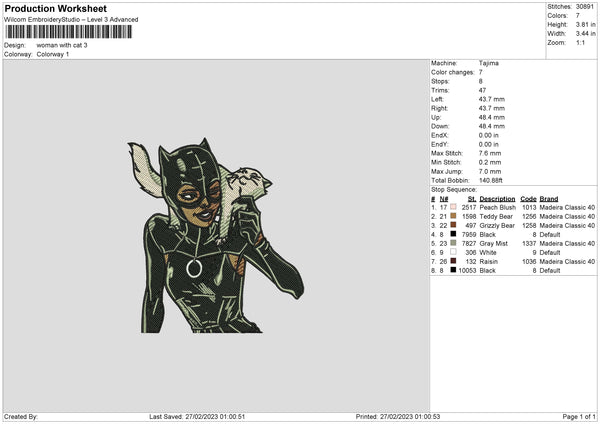This screenshot has height=424, width=600.
Task: Click the design name 'woman with cat 3'
Action: [62, 45]
